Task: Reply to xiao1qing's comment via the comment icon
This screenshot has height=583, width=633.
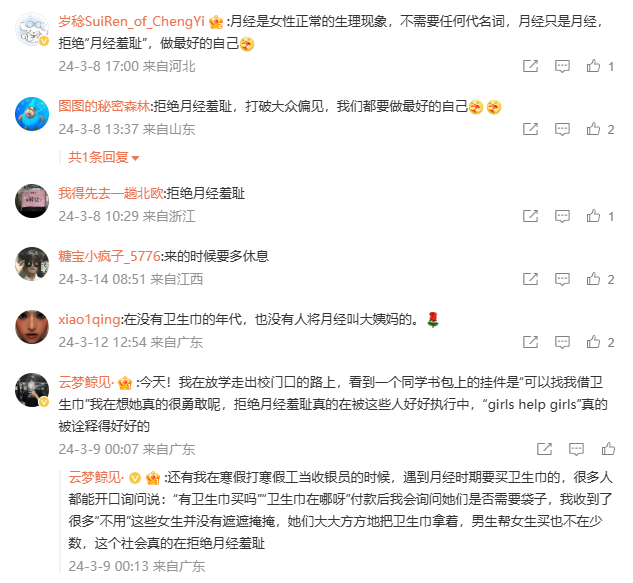Action: (x=562, y=342)
